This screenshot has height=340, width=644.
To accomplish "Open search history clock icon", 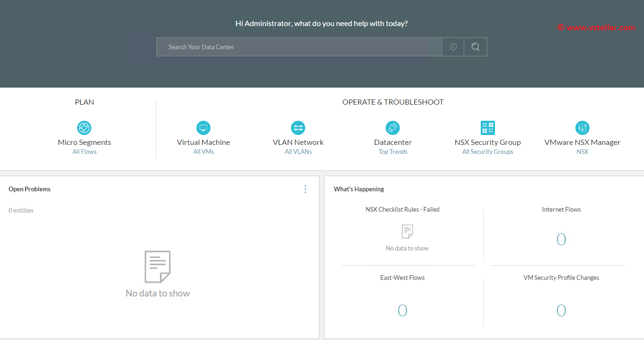I will click(453, 47).
